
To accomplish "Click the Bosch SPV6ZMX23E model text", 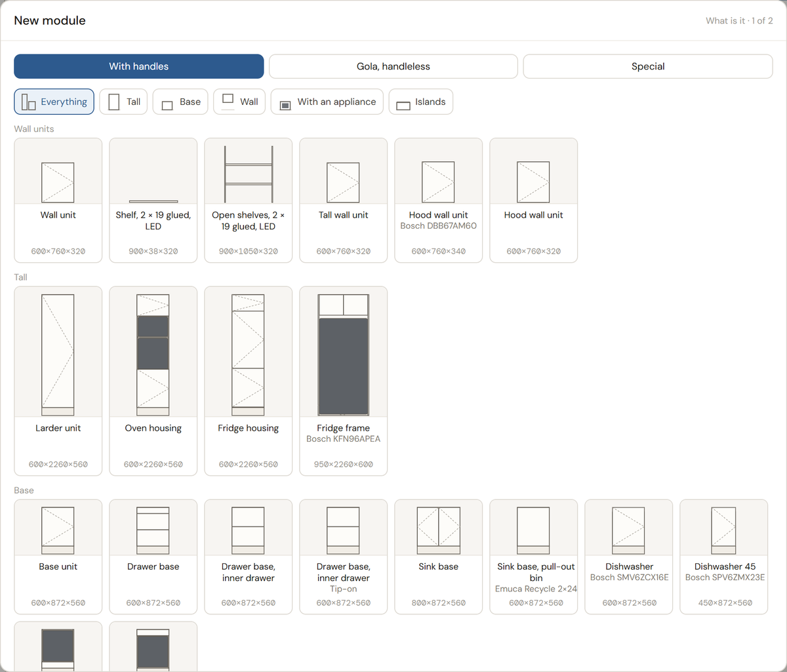I will point(725,578).
